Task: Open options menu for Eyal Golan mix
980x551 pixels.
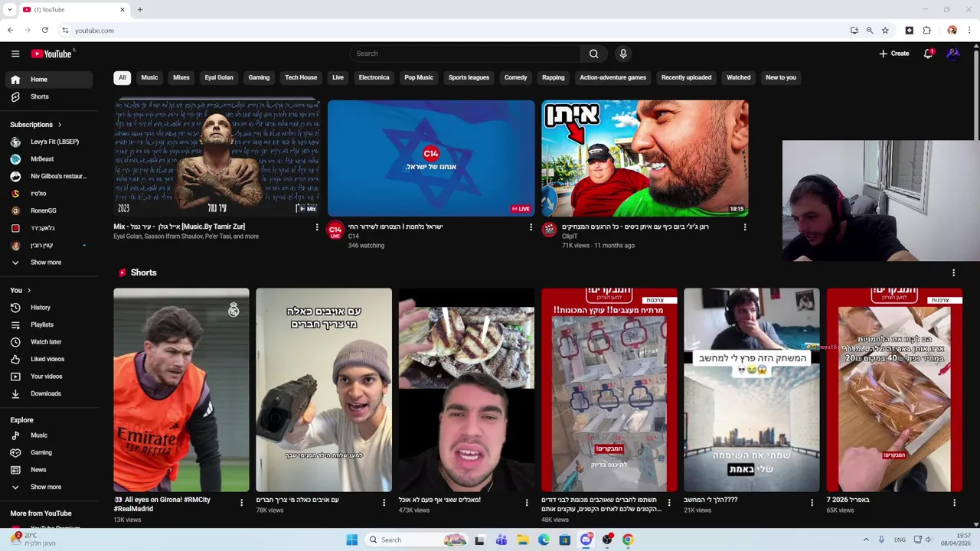Action: [x=317, y=227]
